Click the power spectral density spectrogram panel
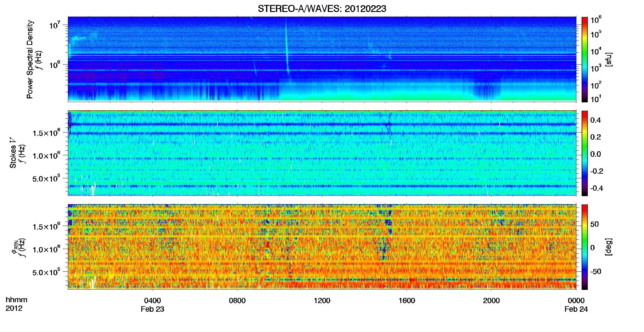644x332 pixels. pos(322,59)
